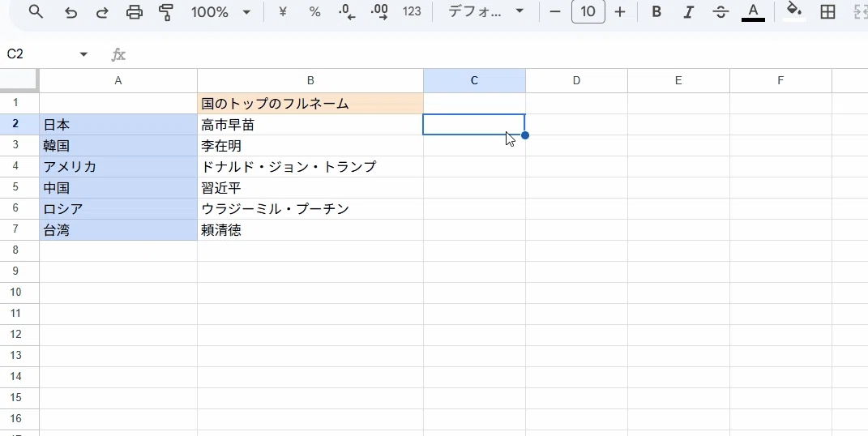
Task: Open the font family dropdown
Action: (485, 12)
